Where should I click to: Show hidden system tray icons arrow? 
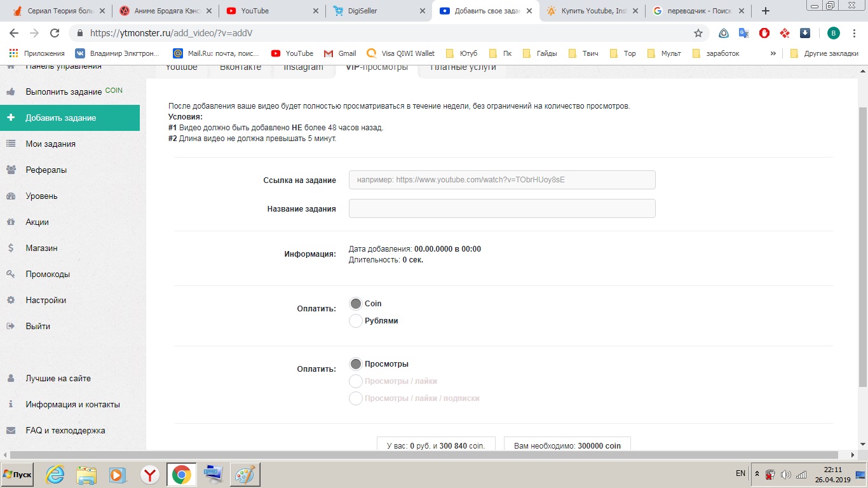(757, 474)
